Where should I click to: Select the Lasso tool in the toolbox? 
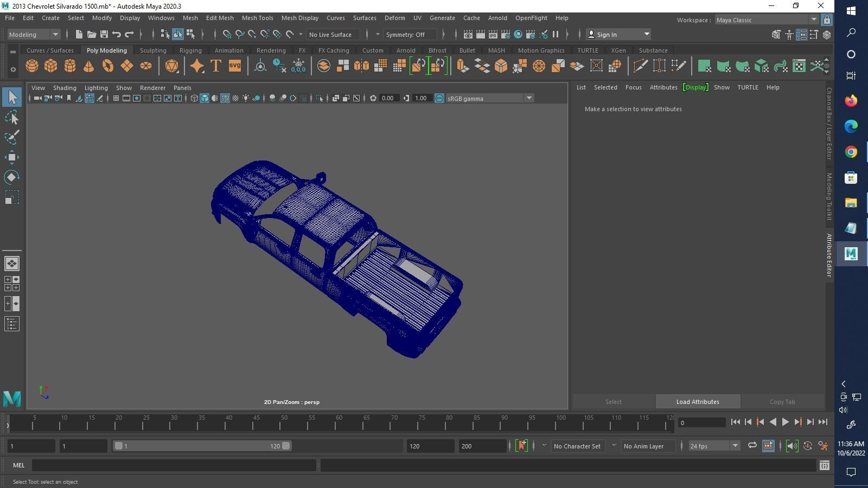pyautogui.click(x=12, y=118)
